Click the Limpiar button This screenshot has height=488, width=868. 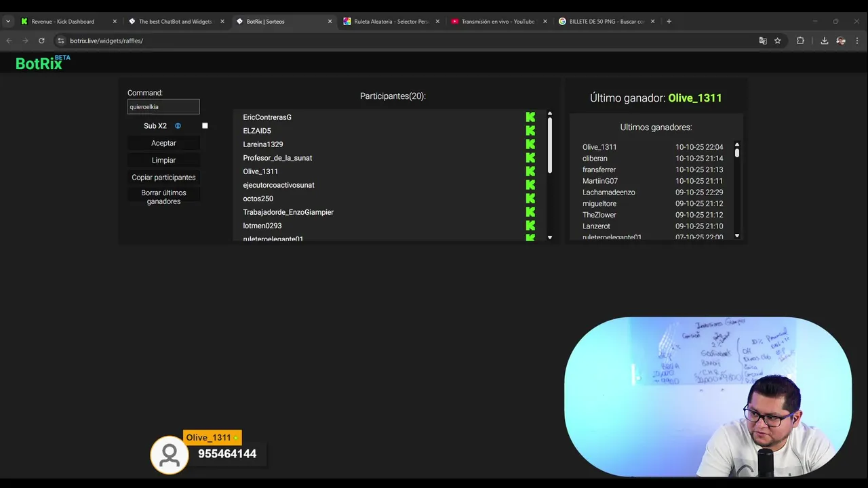(x=163, y=160)
